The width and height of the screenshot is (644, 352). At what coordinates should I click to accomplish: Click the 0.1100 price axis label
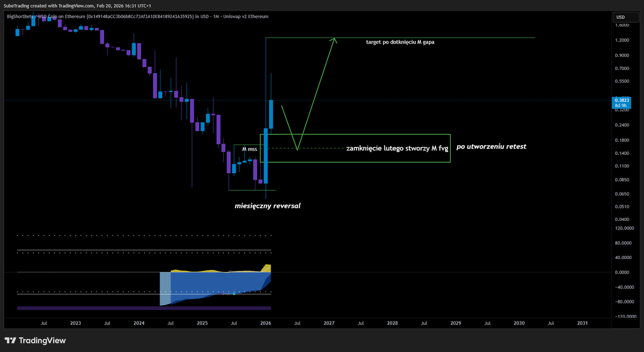click(x=622, y=167)
